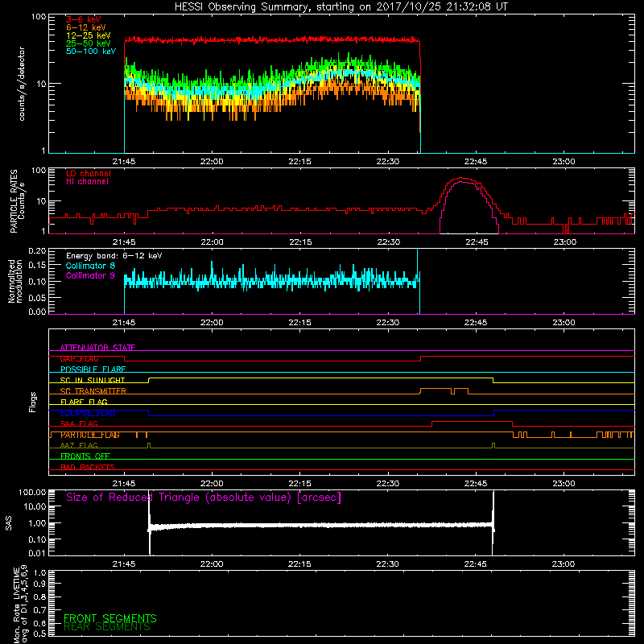Click the counts/s/detector axis label
Screen dimensions: 644x644
click(x=22, y=84)
